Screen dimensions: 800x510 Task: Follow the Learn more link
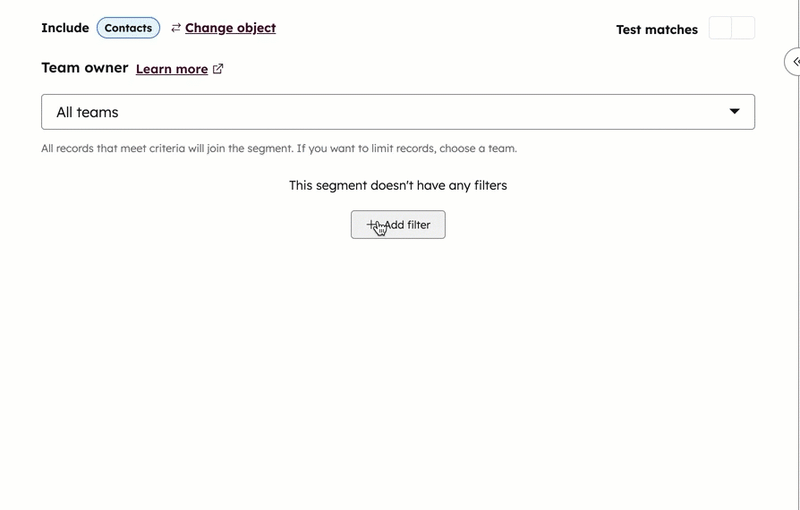point(172,69)
